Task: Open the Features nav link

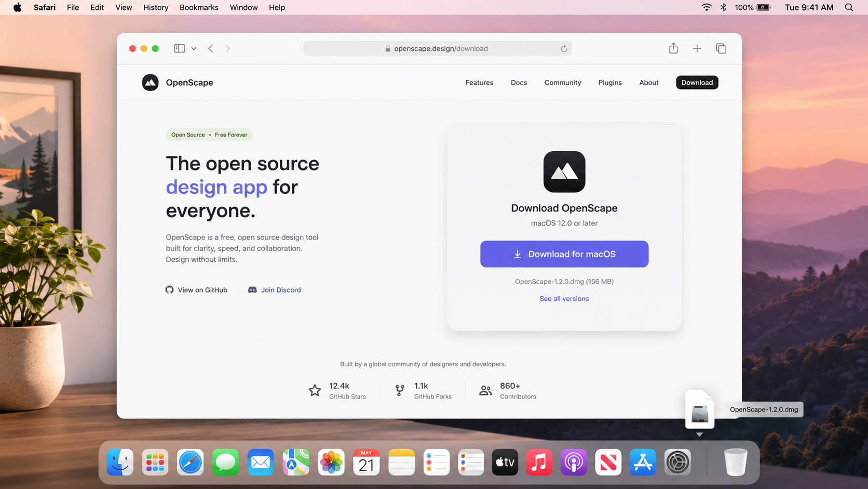Action: click(479, 83)
